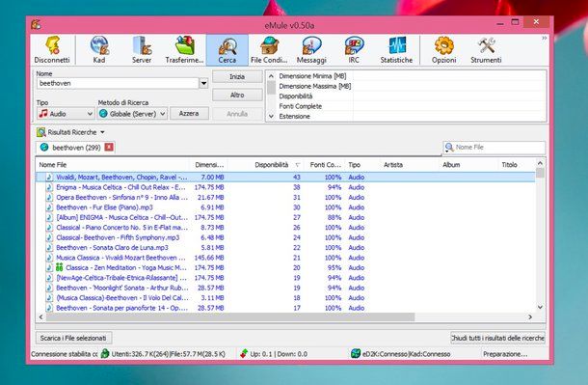Screen dimensions: 588x385
Task: Select the [NewAge-Celtica-Tribale-Etnica-Rilassante] row
Action: coord(285,278)
